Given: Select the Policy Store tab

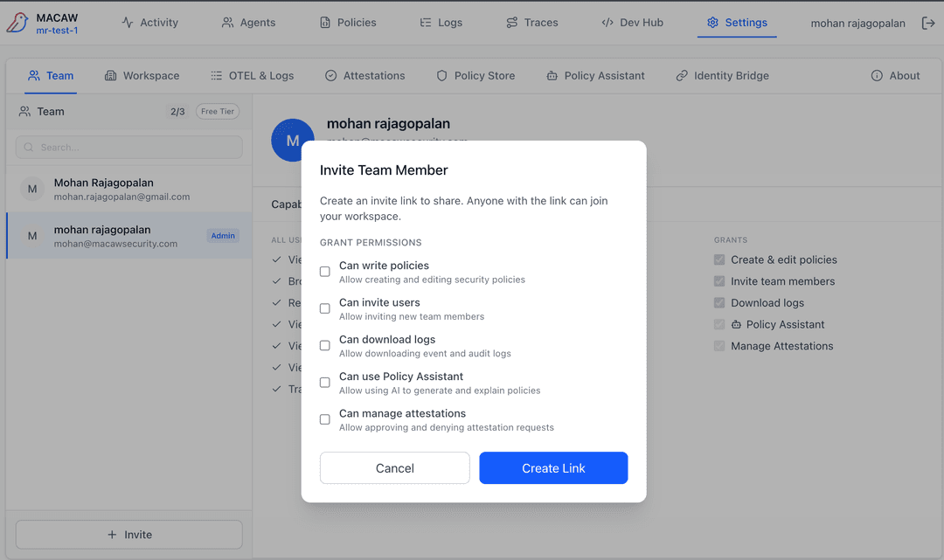Looking at the screenshot, I should tap(475, 76).
